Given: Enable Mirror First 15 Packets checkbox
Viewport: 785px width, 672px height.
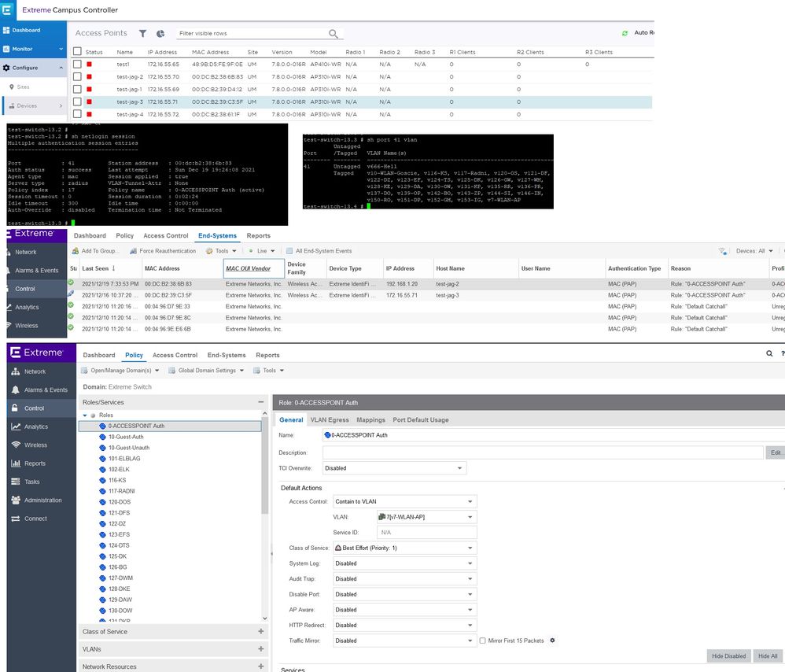Looking at the screenshot, I should coord(482,641).
